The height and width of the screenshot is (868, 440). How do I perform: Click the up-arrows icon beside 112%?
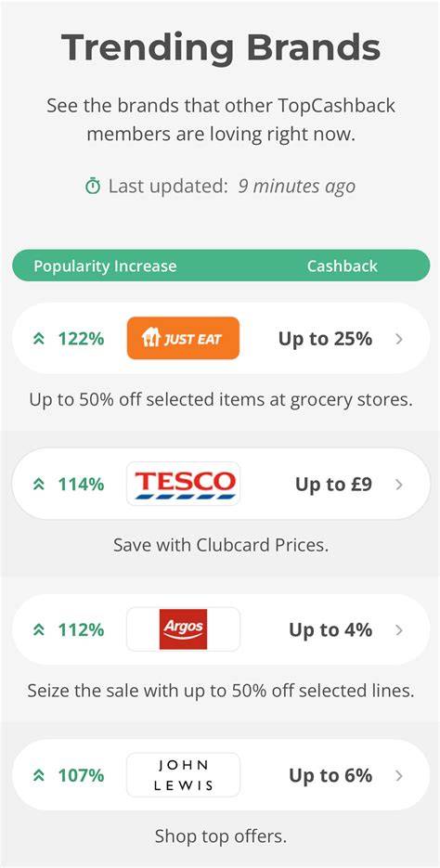coord(39,630)
